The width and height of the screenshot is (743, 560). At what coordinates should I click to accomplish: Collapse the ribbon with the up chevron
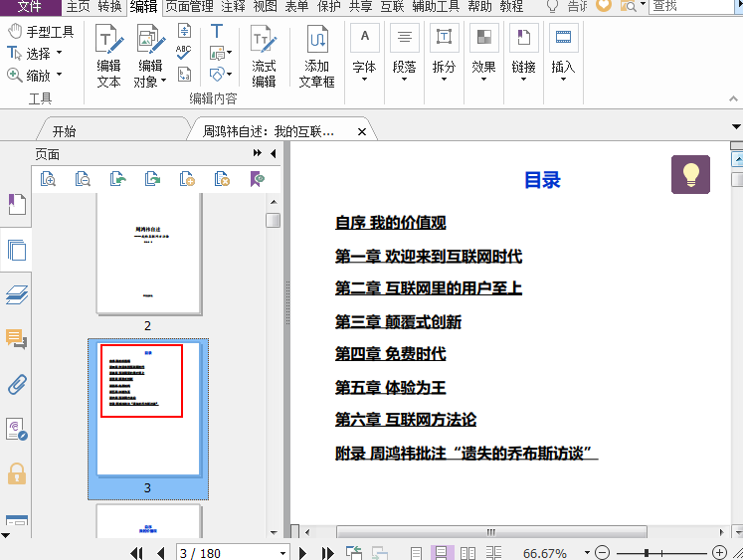(x=733, y=98)
